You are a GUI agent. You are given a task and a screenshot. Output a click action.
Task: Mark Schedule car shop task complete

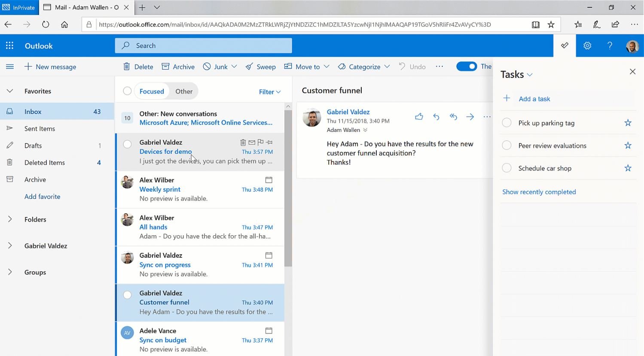point(507,168)
